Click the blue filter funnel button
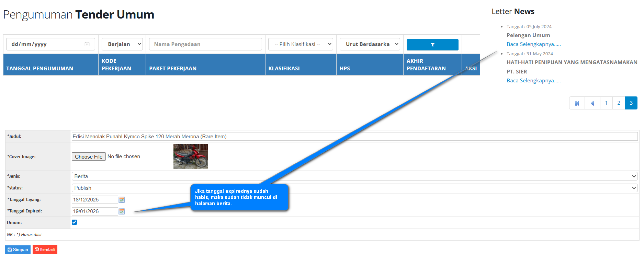Viewport: 644px width, 256px height. click(432, 45)
